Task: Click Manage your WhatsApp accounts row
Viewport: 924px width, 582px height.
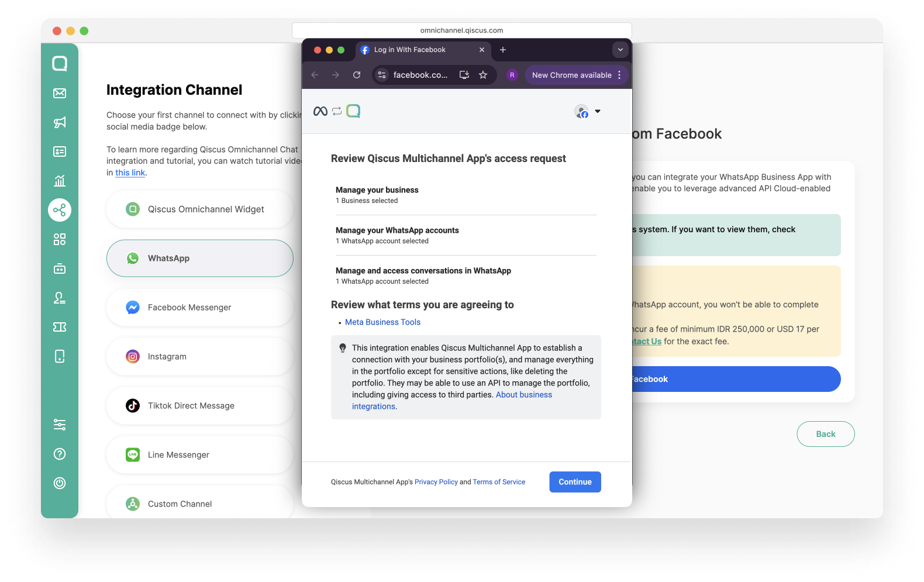Action: click(466, 235)
